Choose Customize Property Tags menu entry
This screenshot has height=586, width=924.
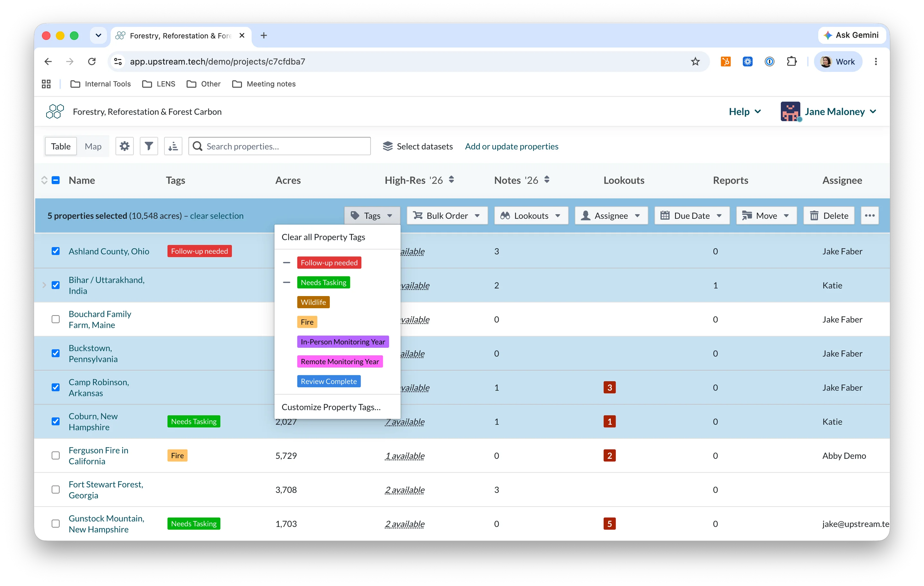(x=331, y=407)
